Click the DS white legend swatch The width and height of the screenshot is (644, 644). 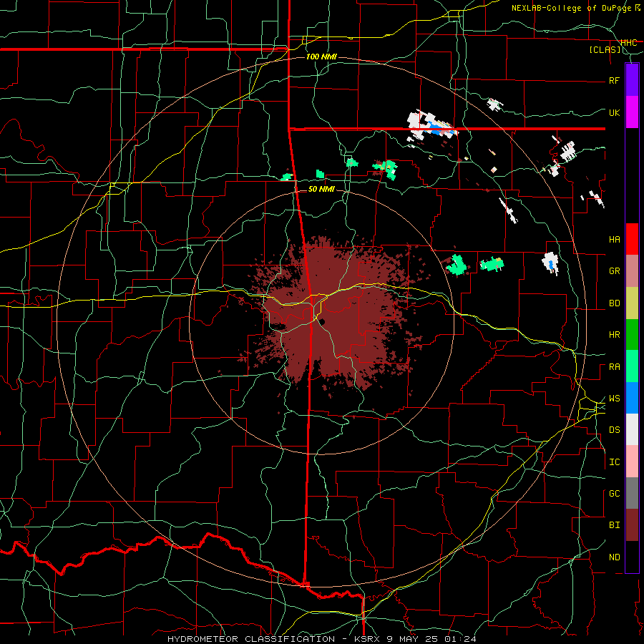coord(632,429)
